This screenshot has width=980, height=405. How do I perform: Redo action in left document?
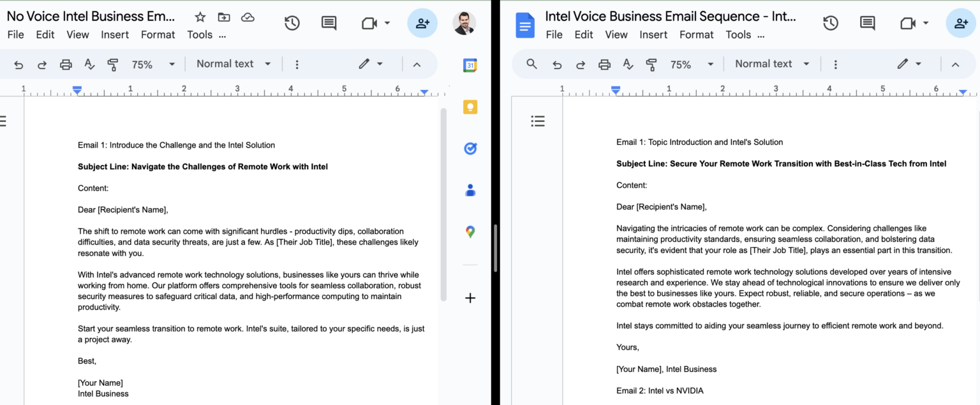42,64
